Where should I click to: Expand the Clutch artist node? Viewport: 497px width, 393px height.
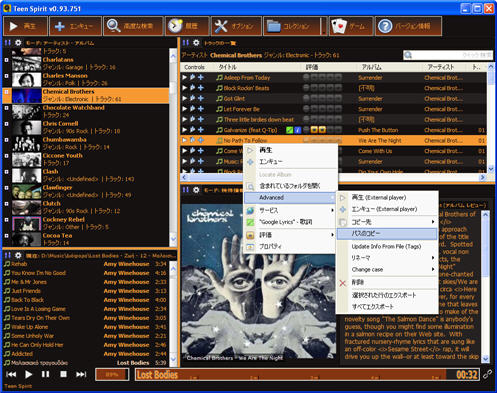click(x=6, y=204)
